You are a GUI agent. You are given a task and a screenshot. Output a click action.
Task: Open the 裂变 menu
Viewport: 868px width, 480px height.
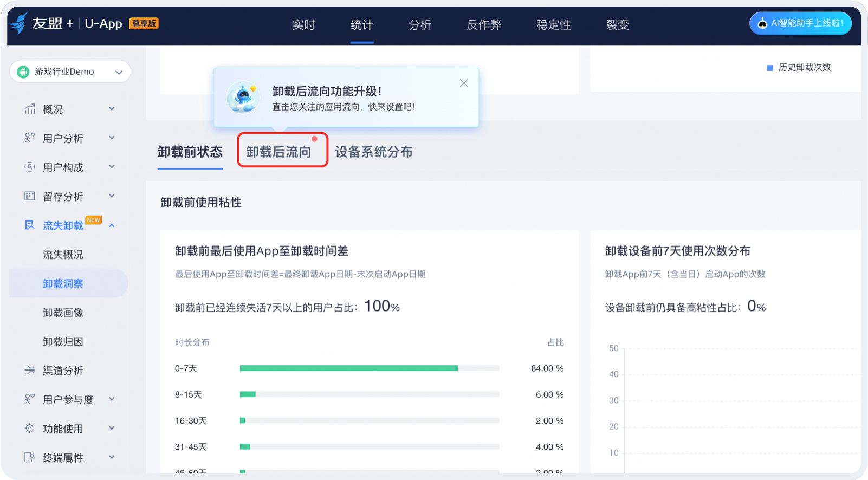[618, 25]
